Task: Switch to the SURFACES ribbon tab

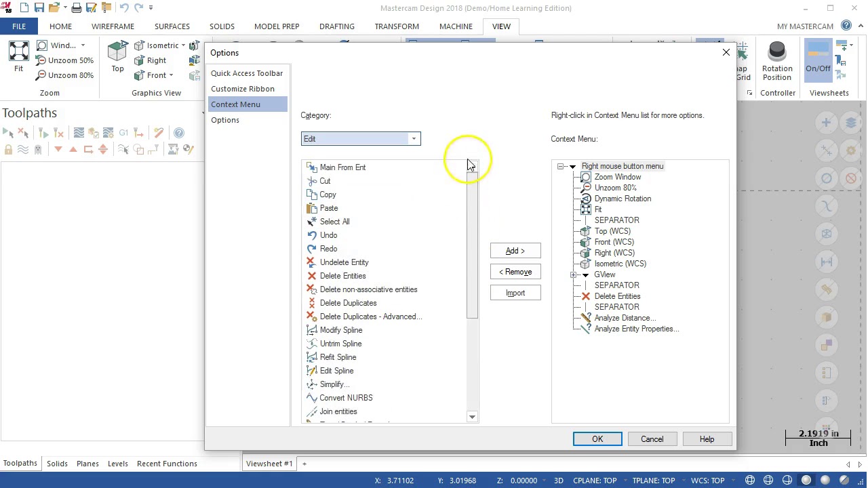Action: (x=172, y=26)
